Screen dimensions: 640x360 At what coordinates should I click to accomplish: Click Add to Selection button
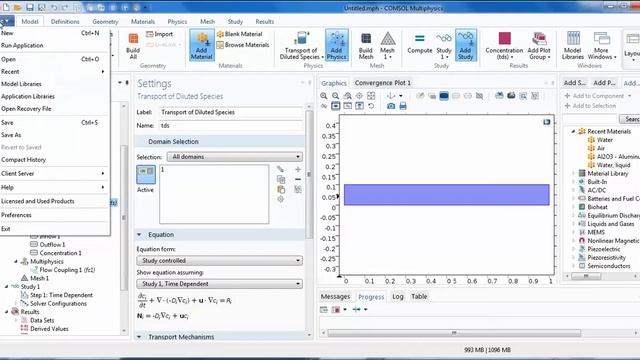590,106
